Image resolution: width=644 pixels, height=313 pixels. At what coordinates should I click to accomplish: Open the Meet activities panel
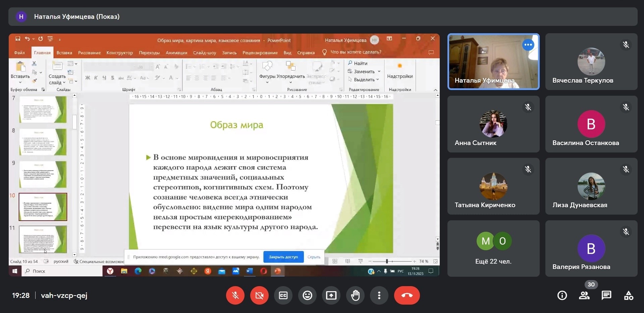(629, 295)
